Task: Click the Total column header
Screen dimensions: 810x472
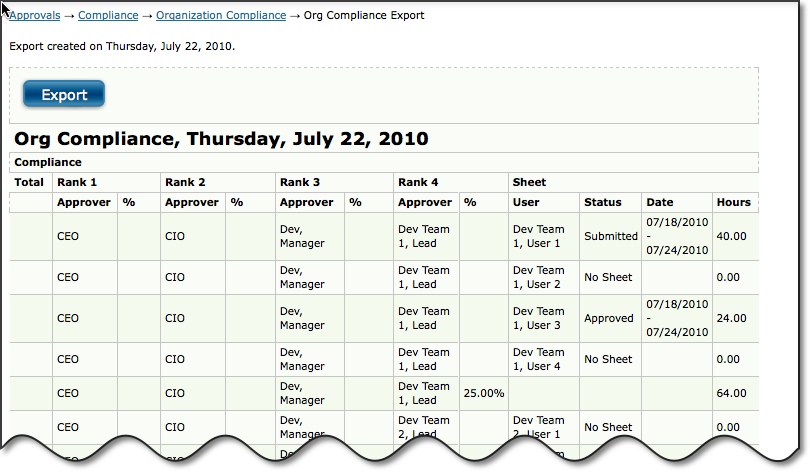Action: coord(29,182)
